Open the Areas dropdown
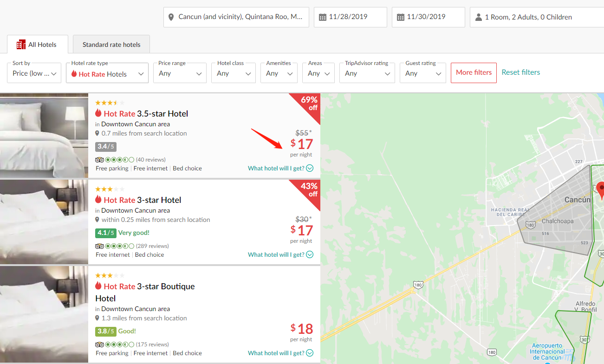This screenshot has height=364, width=604. pyautogui.click(x=319, y=73)
